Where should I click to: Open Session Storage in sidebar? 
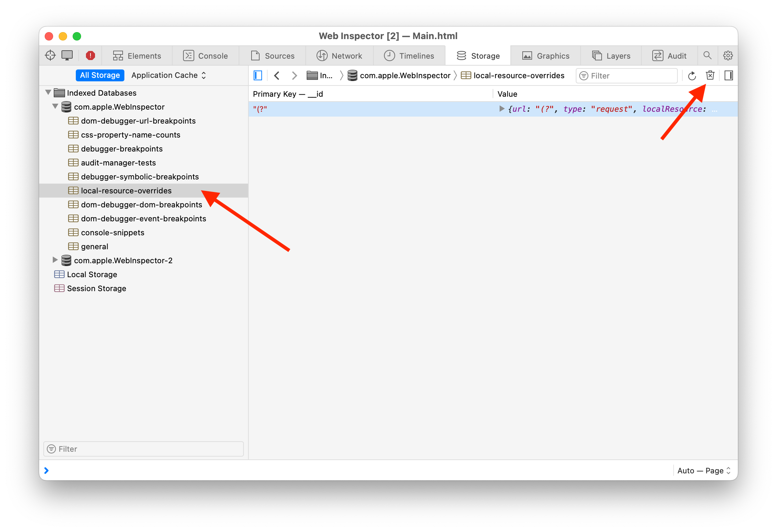point(144,288)
